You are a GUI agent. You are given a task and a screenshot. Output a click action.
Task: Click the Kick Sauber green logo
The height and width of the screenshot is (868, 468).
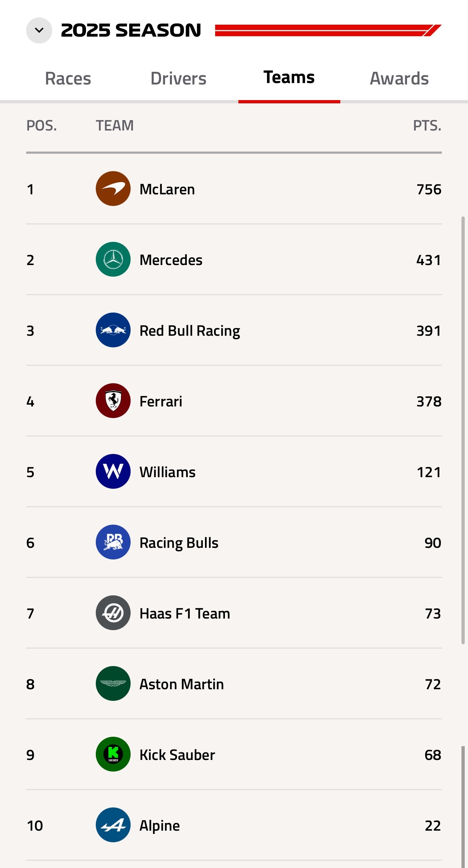(x=113, y=754)
